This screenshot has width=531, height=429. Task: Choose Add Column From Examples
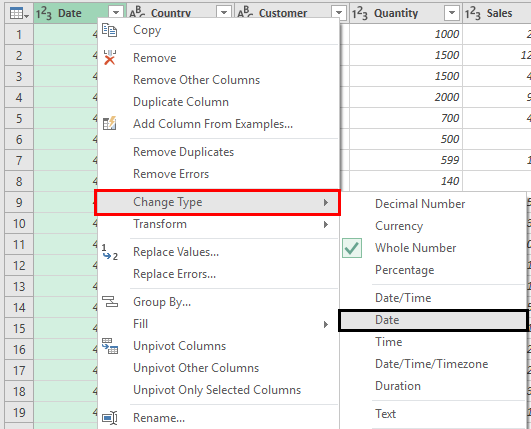pos(213,124)
